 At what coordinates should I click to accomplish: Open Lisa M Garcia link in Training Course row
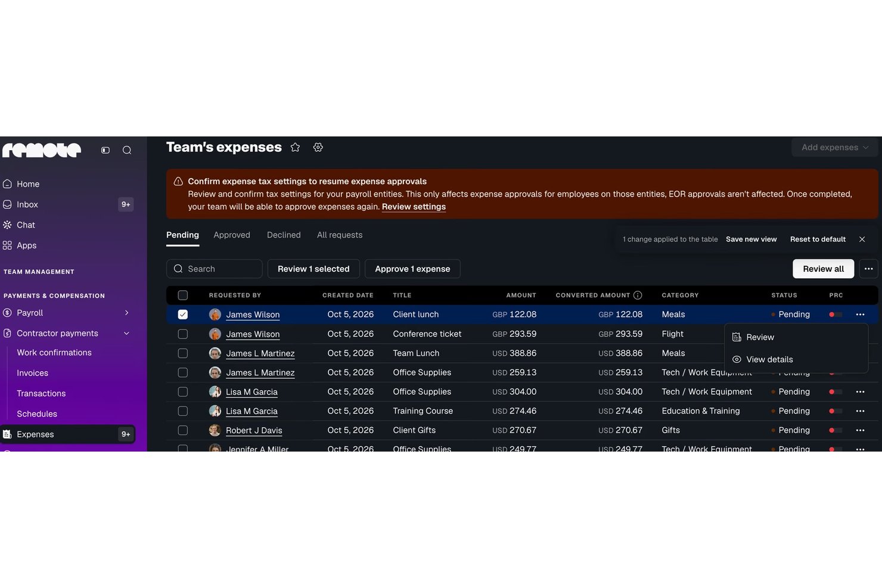(251, 411)
